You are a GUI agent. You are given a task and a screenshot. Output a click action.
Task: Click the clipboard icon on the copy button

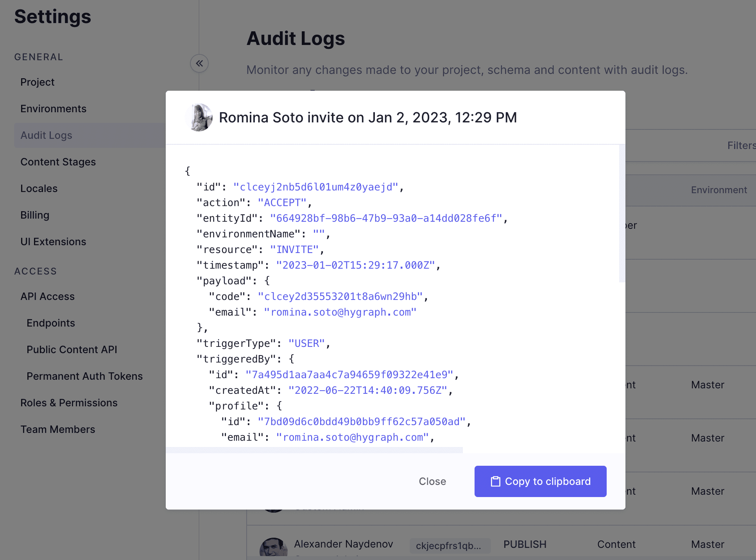(496, 481)
